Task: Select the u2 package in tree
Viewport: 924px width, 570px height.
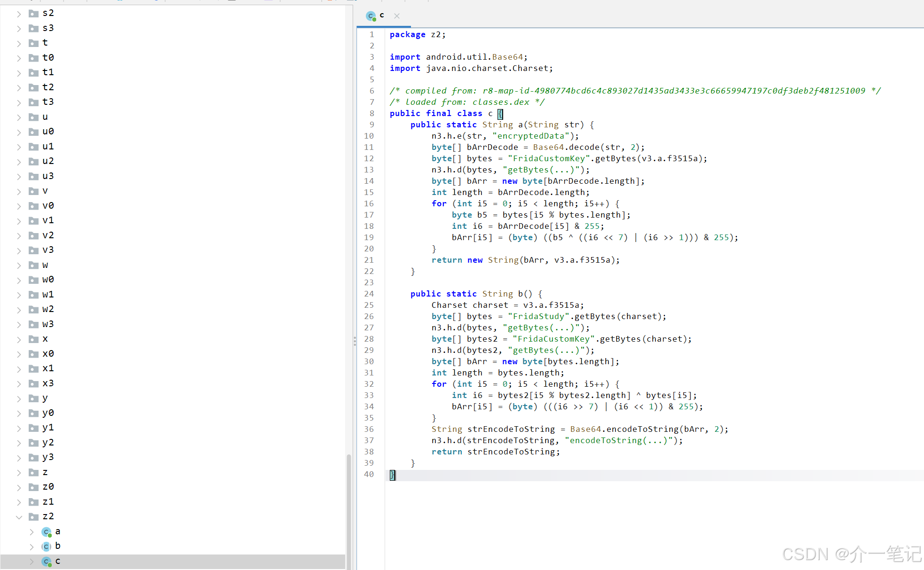Action: (48, 161)
